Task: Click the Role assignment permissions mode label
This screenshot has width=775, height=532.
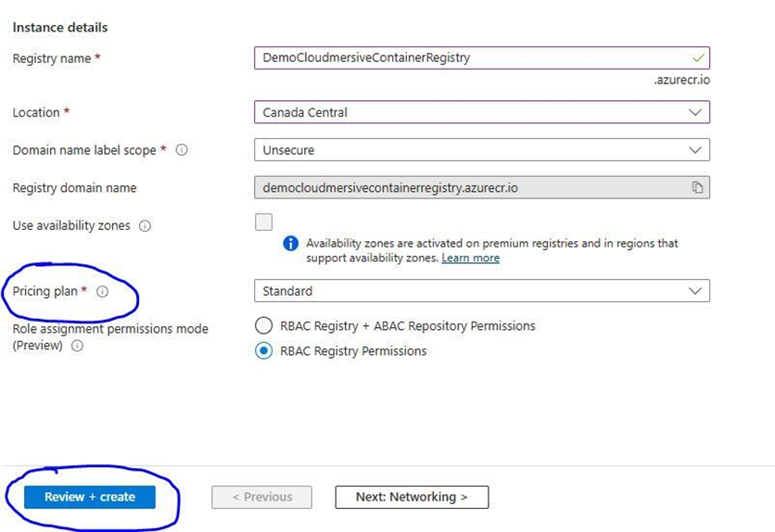Action: [110, 336]
